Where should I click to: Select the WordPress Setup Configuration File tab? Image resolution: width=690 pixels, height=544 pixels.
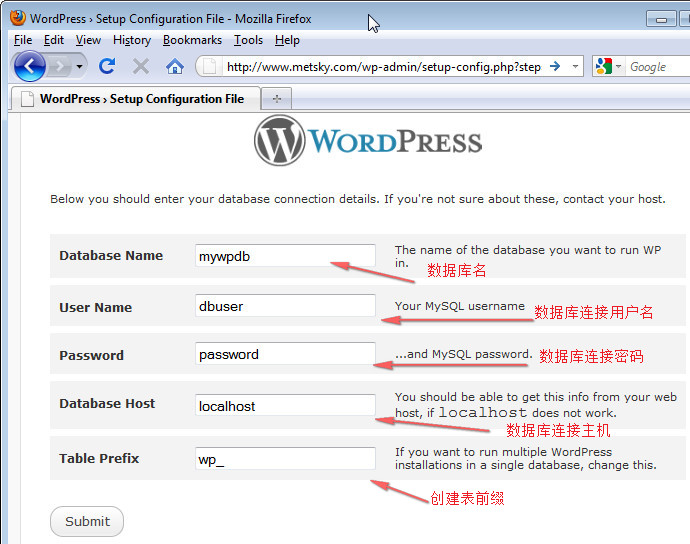click(x=135, y=99)
